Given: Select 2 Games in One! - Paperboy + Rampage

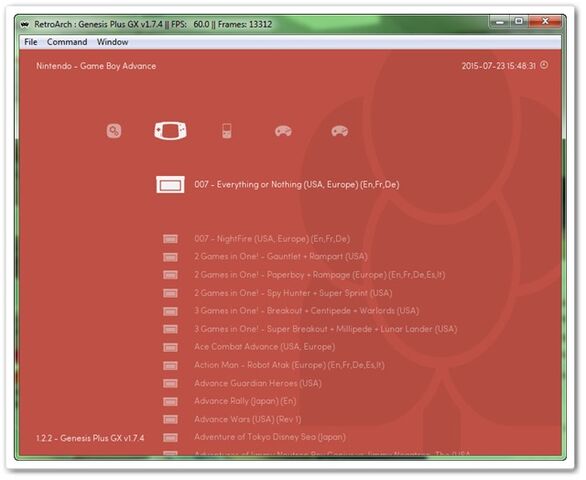Looking at the screenshot, I should (320, 275).
